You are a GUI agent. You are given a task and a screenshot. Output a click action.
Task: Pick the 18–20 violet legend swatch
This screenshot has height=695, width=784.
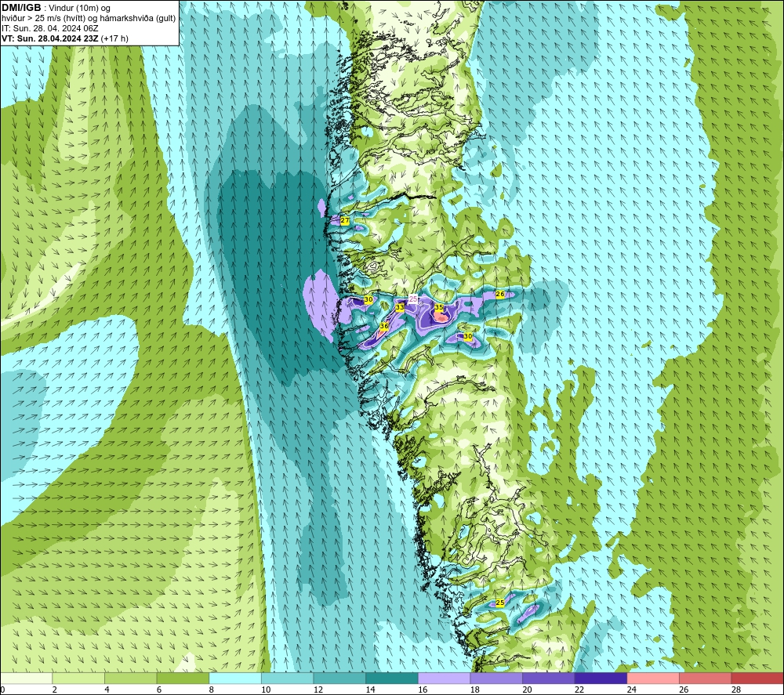click(x=496, y=678)
